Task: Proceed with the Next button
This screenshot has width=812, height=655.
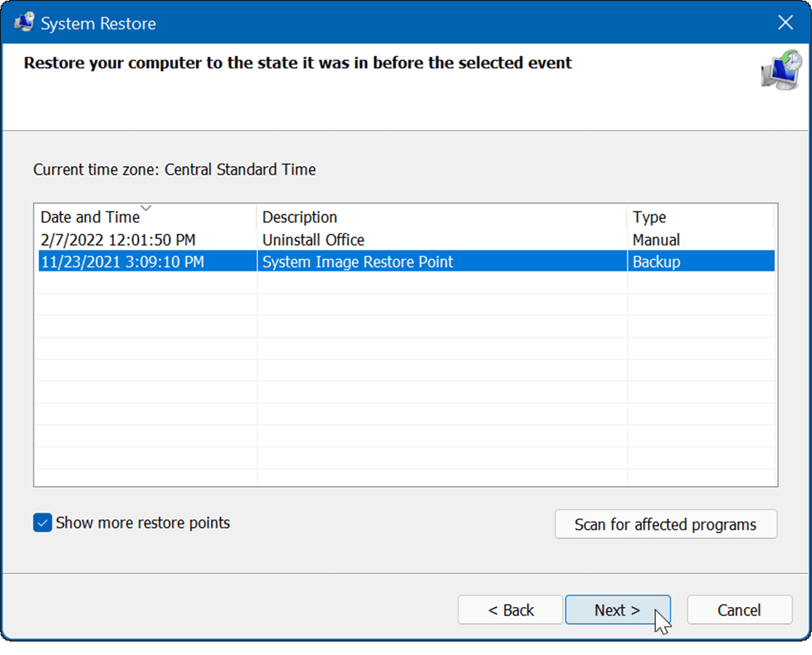Action: pos(617,610)
